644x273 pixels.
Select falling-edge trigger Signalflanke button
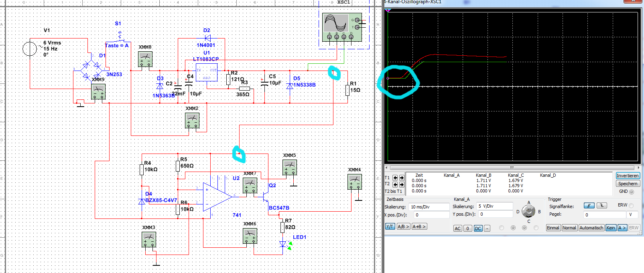click(x=601, y=205)
